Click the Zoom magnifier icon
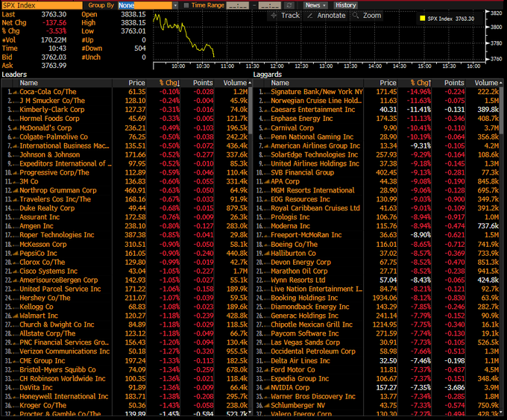Screen dimensions: 507x420 (x=356, y=15)
